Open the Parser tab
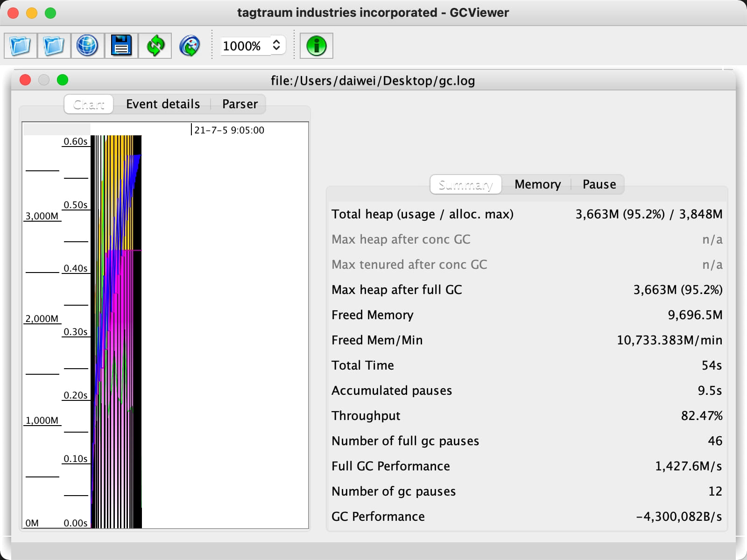 pos(240,104)
